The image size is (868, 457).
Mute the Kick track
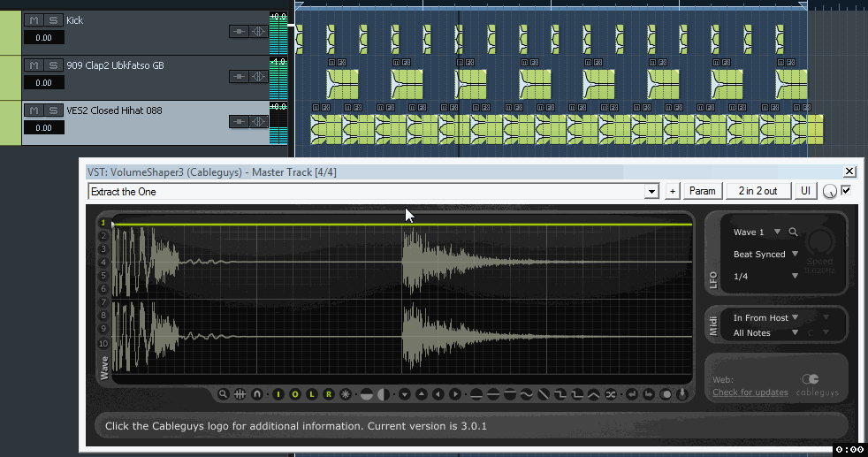coord(34,20)
